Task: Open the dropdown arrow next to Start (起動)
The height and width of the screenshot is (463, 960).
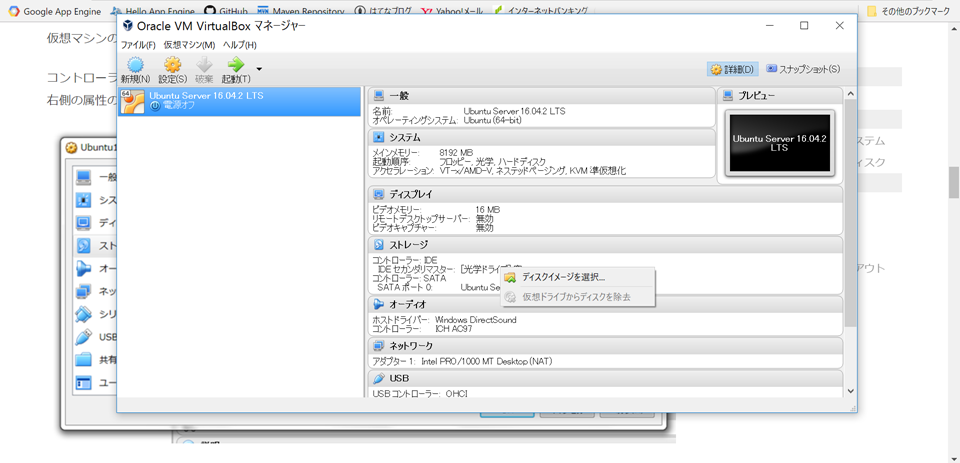Action: 259,68
